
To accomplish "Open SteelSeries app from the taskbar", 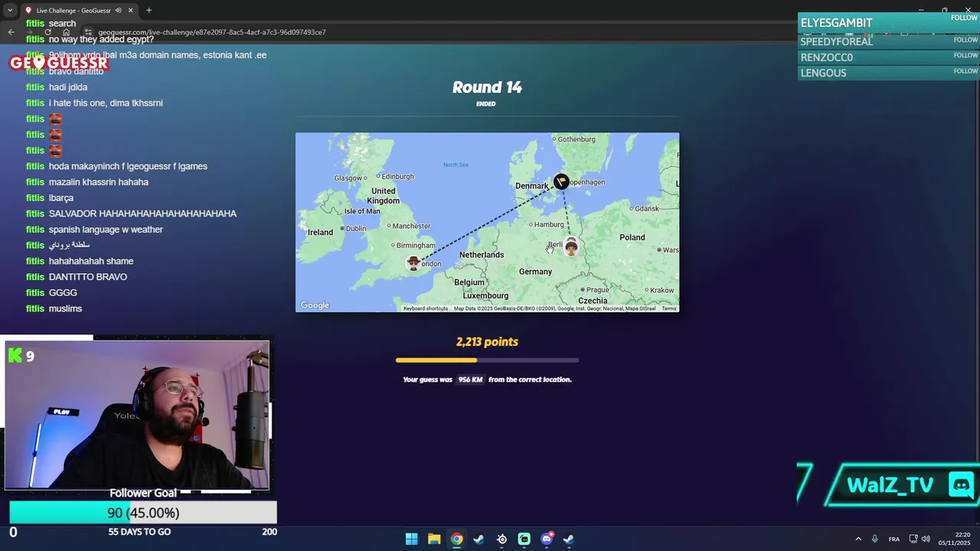I will 501,539.
